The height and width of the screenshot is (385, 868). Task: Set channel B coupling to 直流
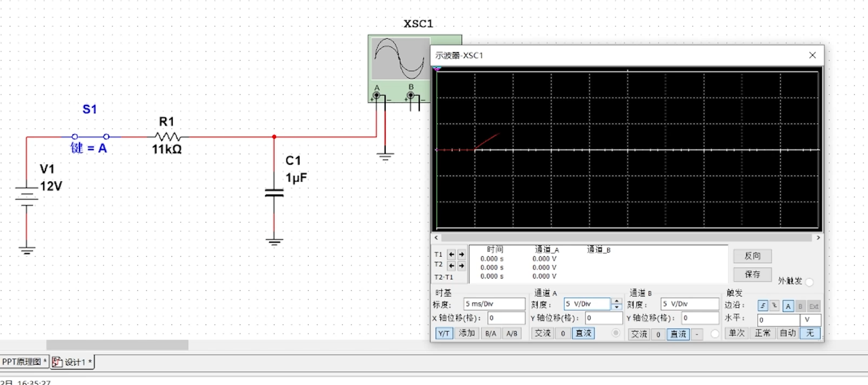pyautogui.click(x=678, y=334)
